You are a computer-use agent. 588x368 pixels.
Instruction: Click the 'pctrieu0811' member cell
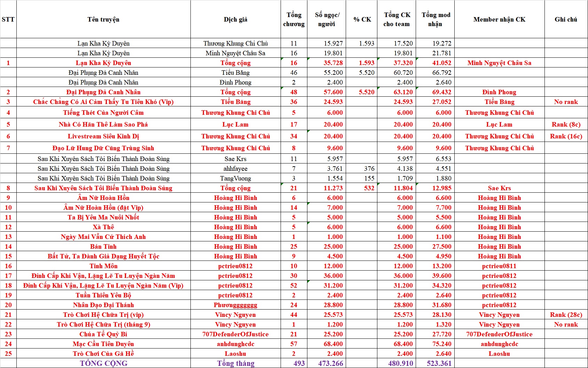(499, 266)
